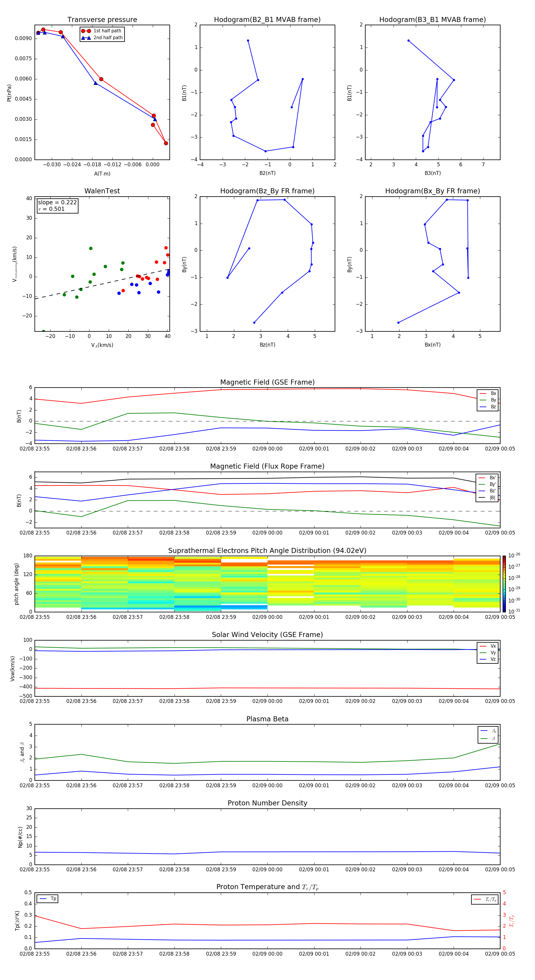Select the "By" entry in GSE legend
This screenshot has height=980, width=535.
point(488,400)
